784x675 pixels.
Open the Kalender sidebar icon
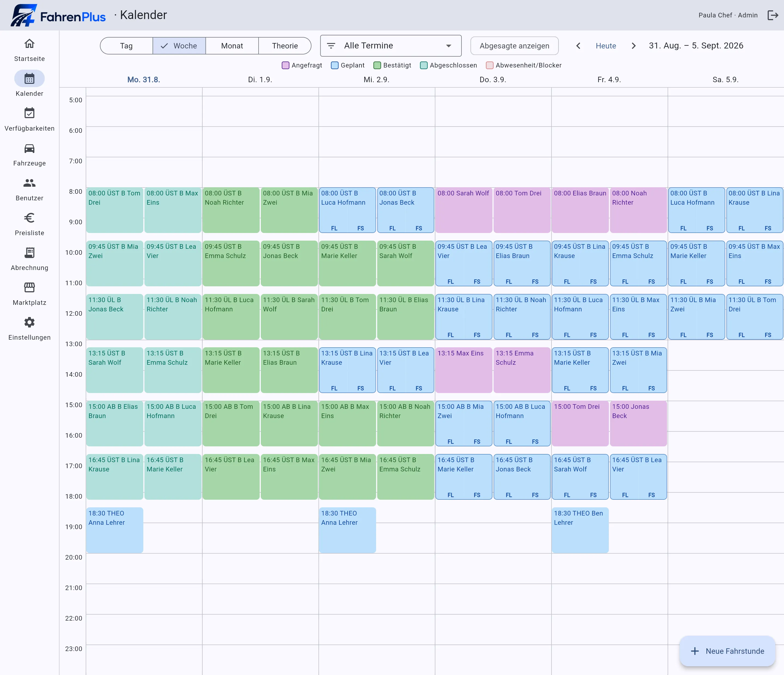[x=29, y=79]
